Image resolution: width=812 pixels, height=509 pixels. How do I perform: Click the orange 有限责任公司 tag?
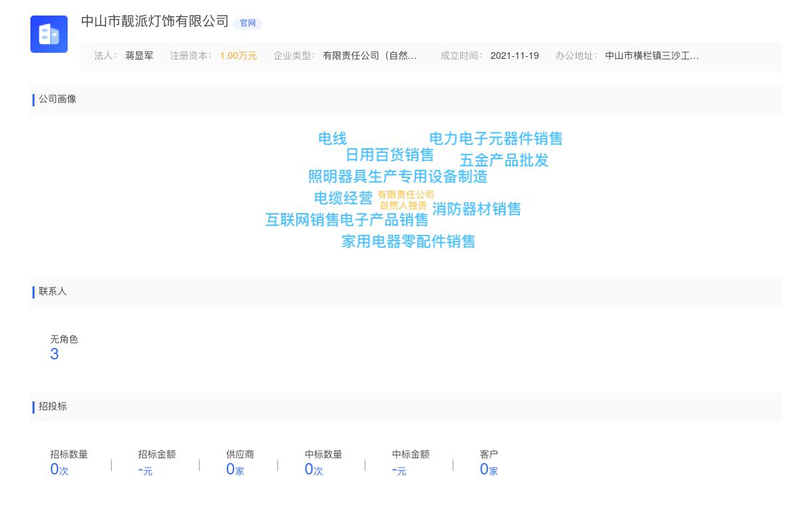(406, 195)
